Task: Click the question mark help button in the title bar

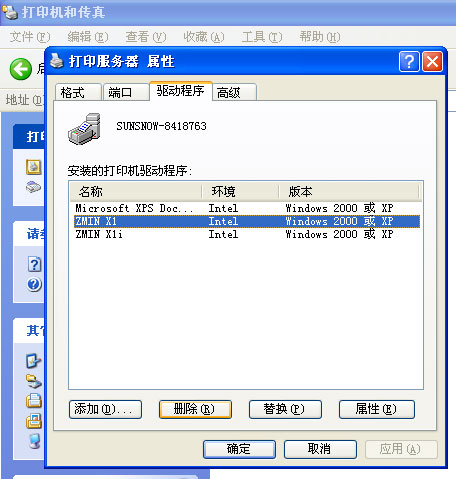Action: point(409,62)
